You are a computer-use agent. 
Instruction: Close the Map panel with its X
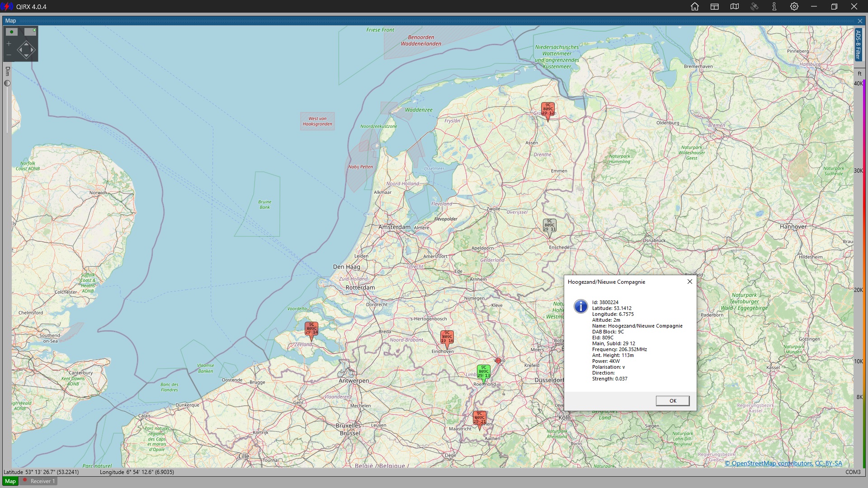coord(860,21)
